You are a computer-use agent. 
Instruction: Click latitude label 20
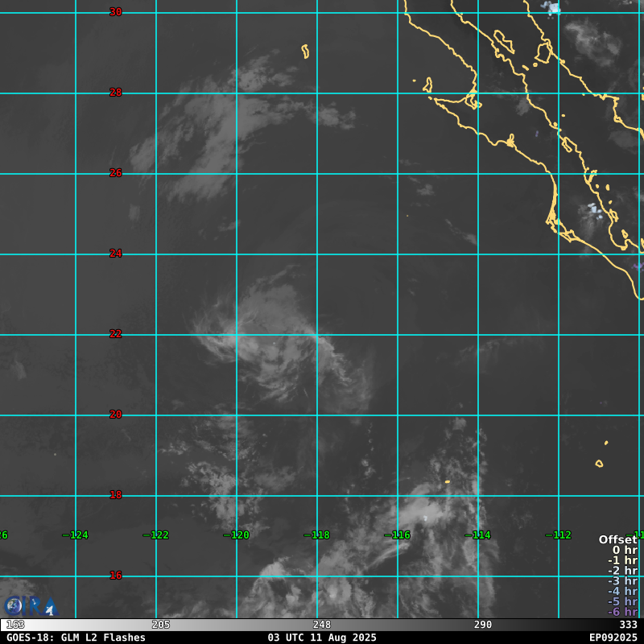[116, 415]
